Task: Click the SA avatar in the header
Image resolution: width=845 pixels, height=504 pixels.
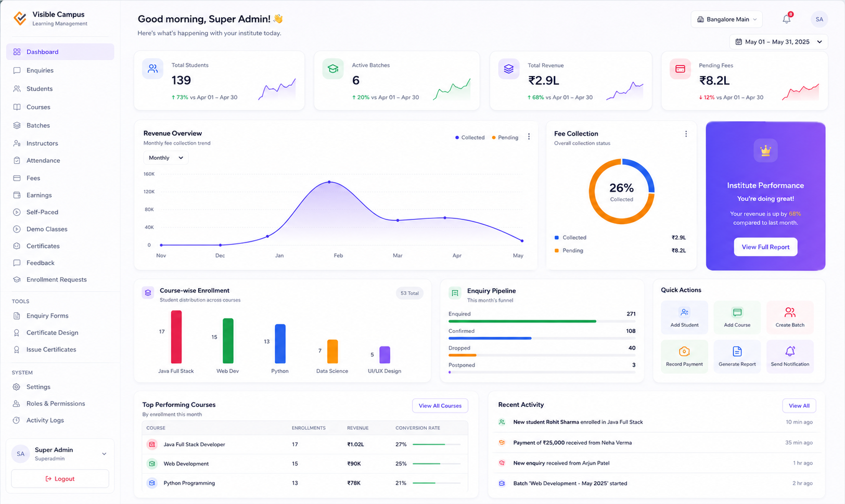Action: point(820,19)
